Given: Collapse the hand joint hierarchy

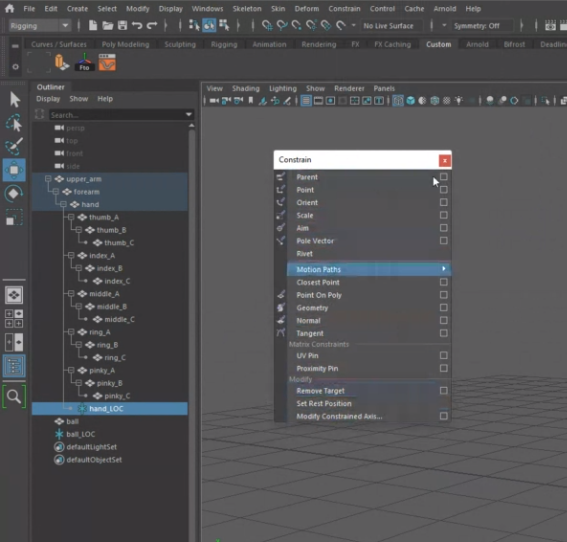Looking at the screenshot, I should coord(63,204).
